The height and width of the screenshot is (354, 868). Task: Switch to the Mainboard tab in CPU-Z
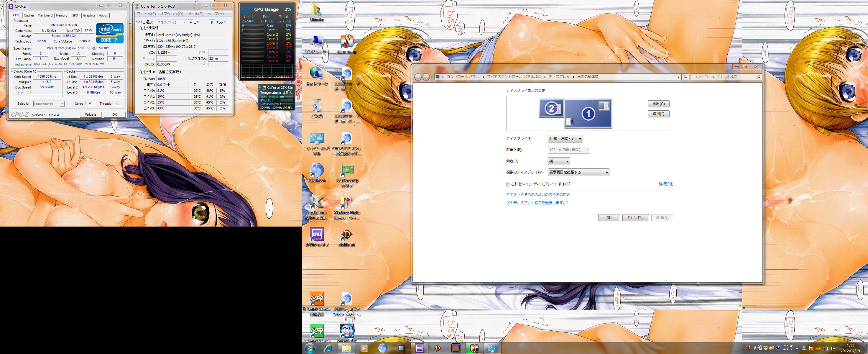(x=45, y=15)
